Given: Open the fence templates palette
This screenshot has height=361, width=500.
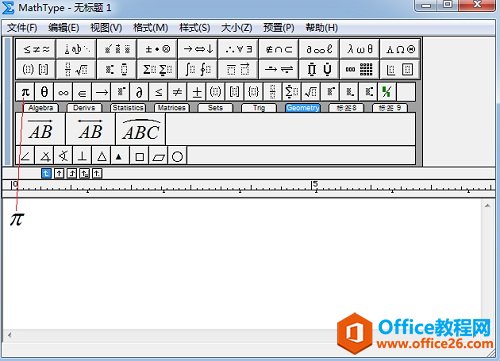Looking at the screenshot, I should (36, 69).
